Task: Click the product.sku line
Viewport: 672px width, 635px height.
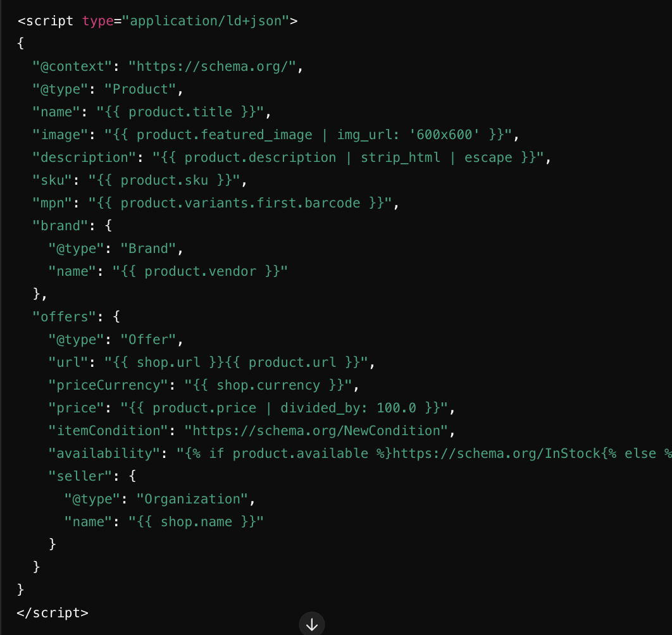Action: [140, 180]
